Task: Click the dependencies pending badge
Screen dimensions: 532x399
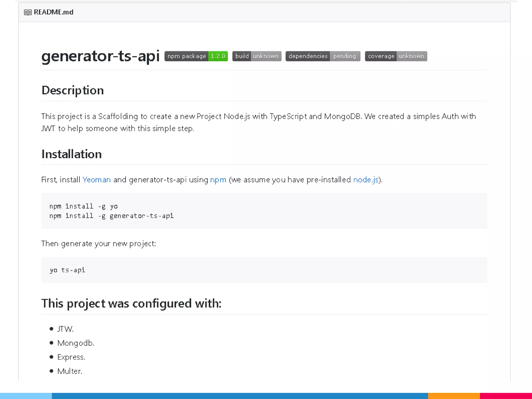Action: pos(323,56)
